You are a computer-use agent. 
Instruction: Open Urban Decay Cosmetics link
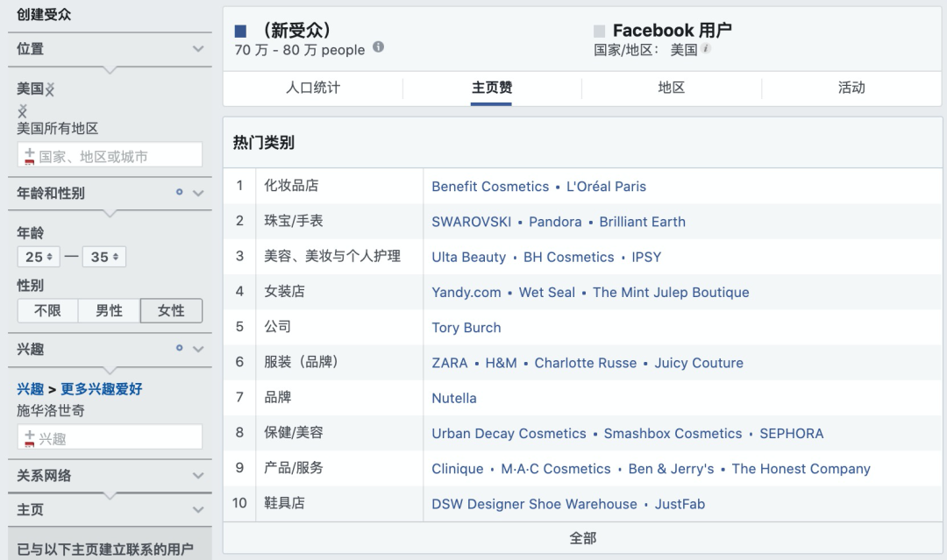509,434
